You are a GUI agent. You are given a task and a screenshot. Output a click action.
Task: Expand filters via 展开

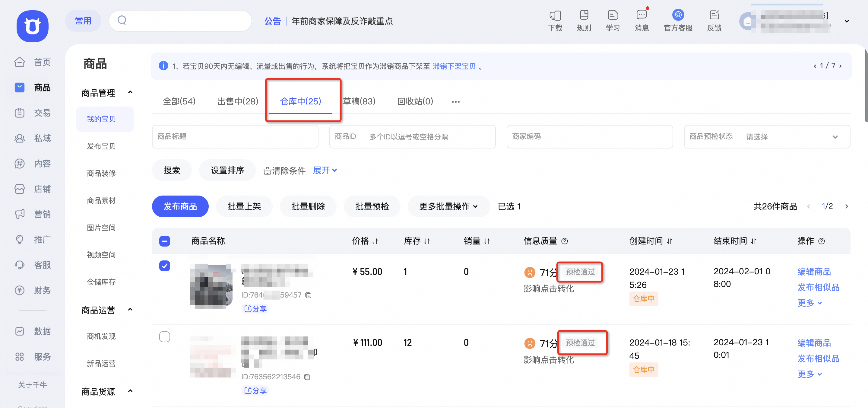325,170
